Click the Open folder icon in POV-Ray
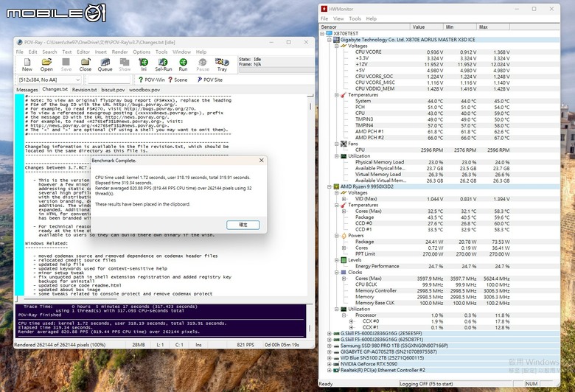This screenshot has height=392, width=575. (x=46, y=65)
